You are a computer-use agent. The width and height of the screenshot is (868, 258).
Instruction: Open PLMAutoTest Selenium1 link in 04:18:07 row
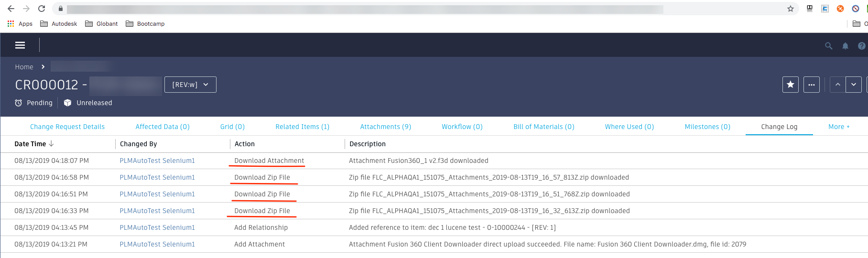click(x=157, y=161)
